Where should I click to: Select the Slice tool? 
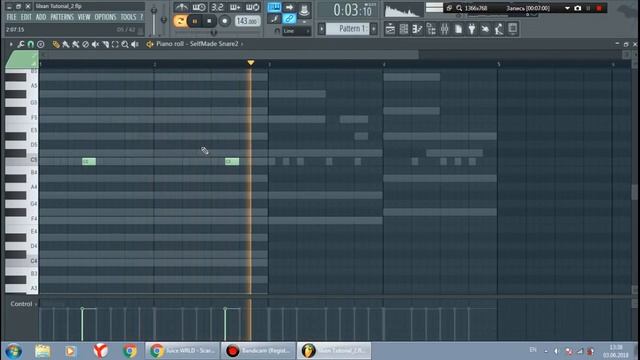tap(105, 44)
